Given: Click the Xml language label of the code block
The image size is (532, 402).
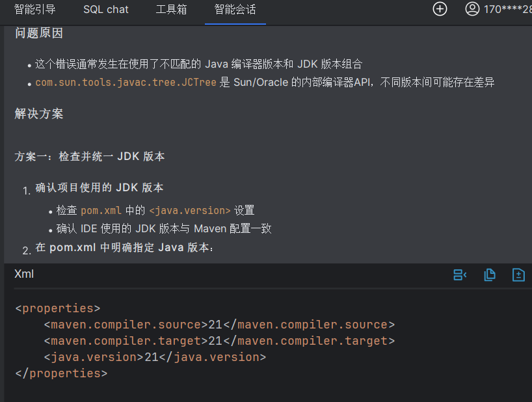Looking at the screenshot, I should [x=24, y=275].
